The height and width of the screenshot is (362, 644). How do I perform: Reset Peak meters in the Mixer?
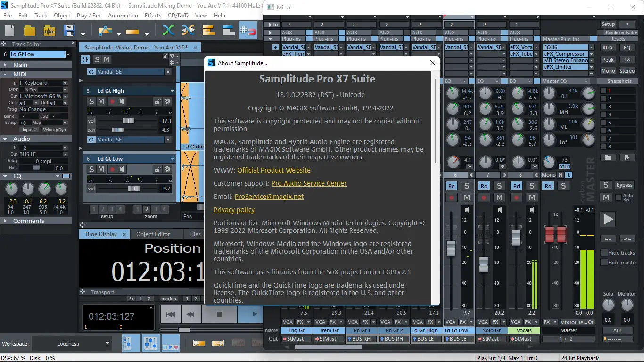pyautogui.click(x=608, y=60)
